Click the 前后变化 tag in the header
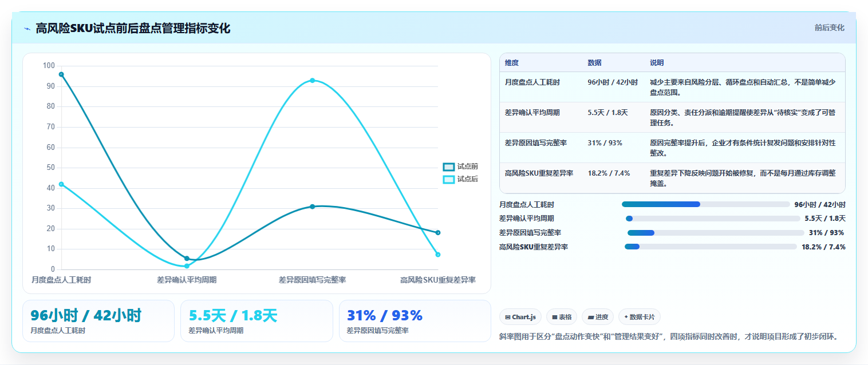Screen dimensions: 868x365 [x=829, y=27]
